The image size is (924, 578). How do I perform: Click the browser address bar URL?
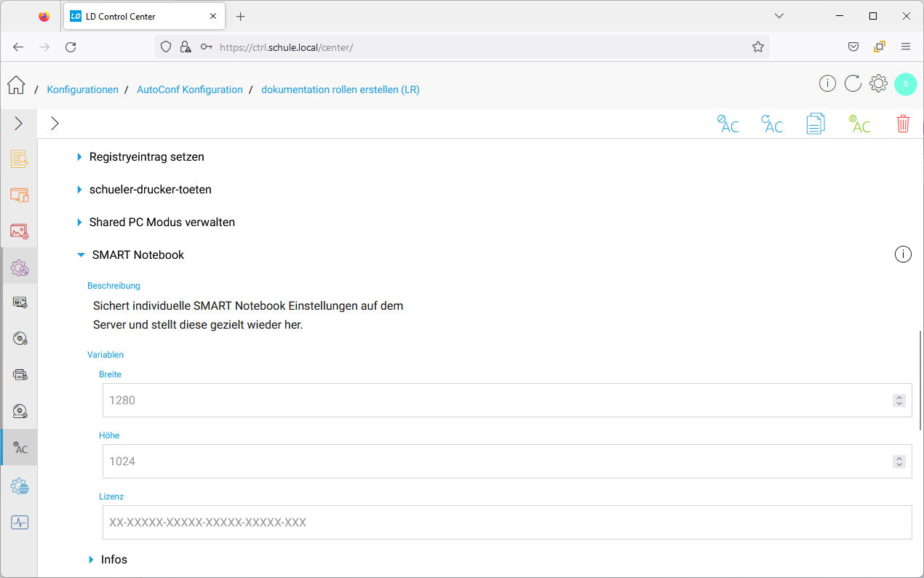[x=287, y=47]
